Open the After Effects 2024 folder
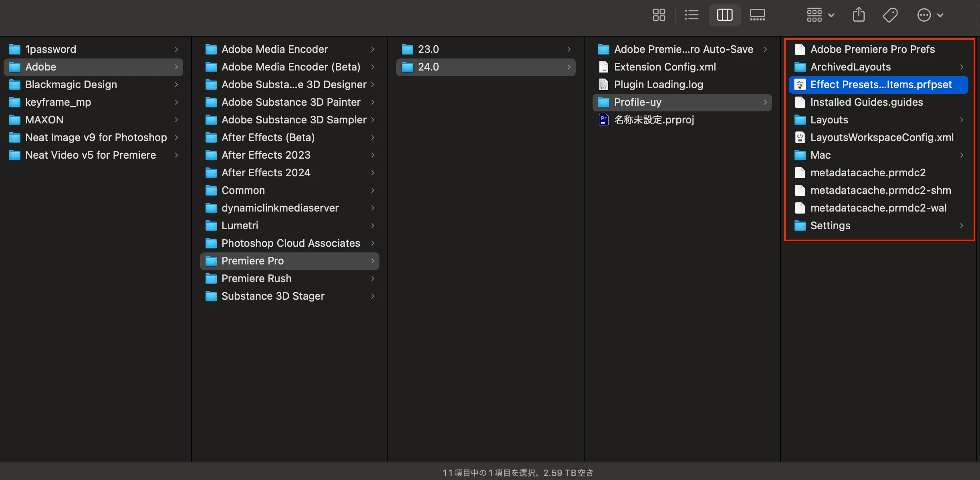Viewport: 980px width, 480px height. (266, 173)
